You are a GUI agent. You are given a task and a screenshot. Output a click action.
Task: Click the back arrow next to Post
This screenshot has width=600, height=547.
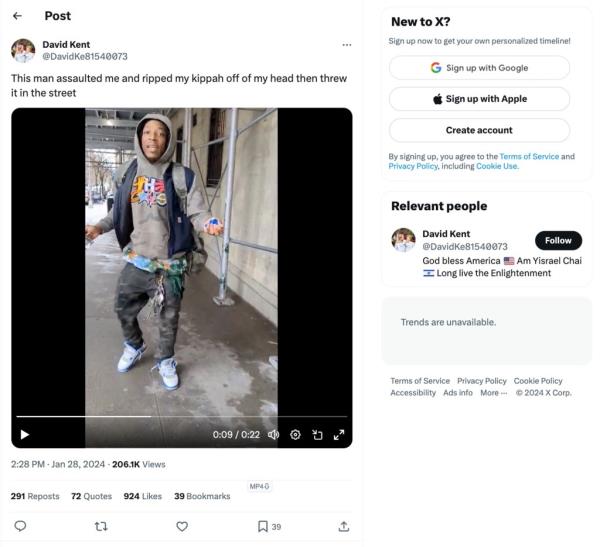[x=18, y=16]
